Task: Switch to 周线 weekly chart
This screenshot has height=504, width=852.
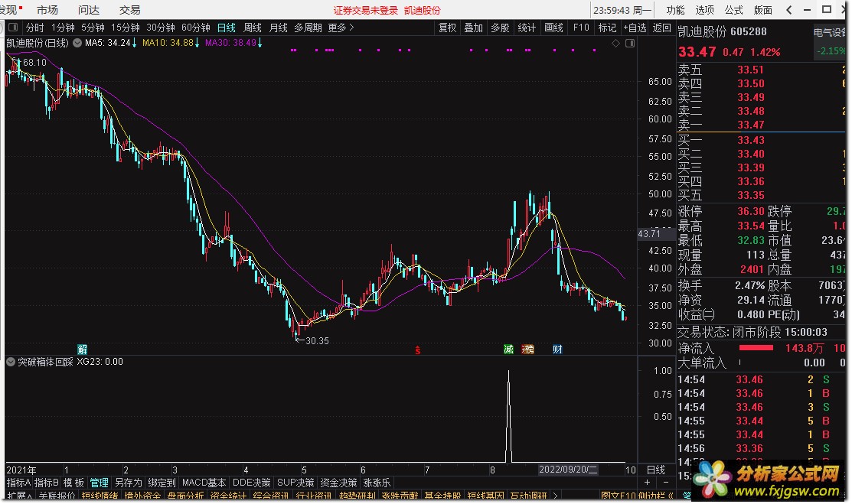Action: 253,28
